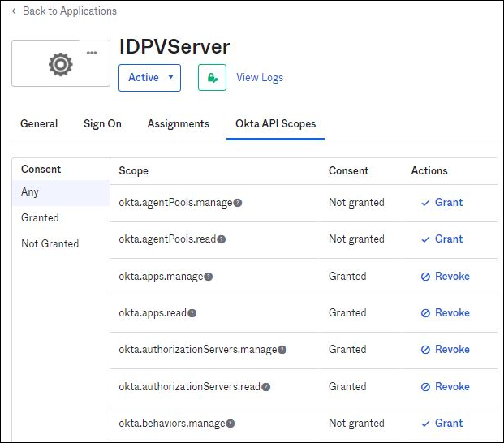Click the gear application logo
This screenshot has width=504, height=443.
(60, 65)
